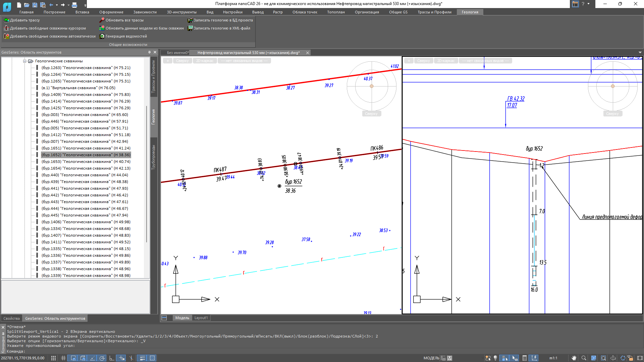Click the tree panel vertical scrollbar
The width and height of the screenshot is (644, 362).
(x=147, y=174)
